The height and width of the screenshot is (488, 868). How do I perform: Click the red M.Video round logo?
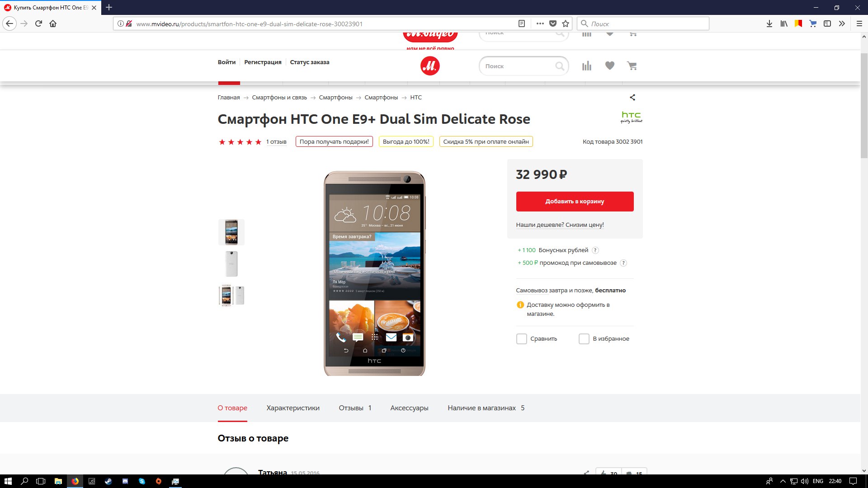(430, 66)
